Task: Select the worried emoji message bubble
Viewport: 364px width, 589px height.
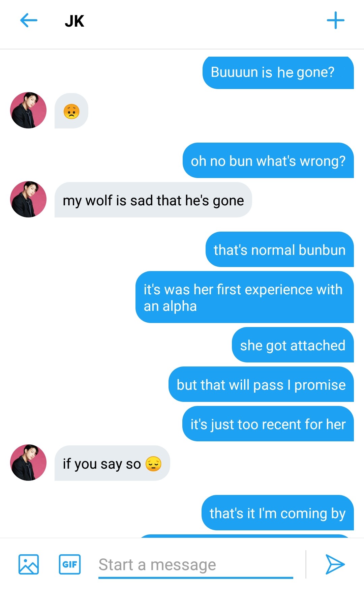Action: (x=71, y=111)
